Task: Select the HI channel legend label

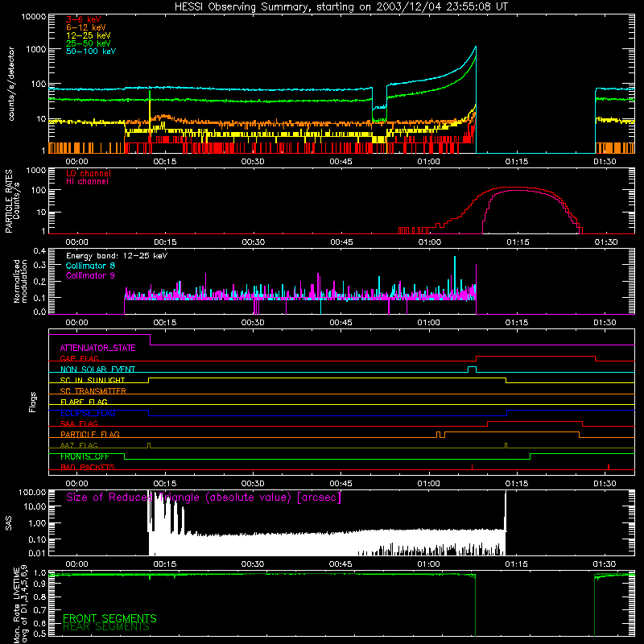Action: tap(87, 182)
